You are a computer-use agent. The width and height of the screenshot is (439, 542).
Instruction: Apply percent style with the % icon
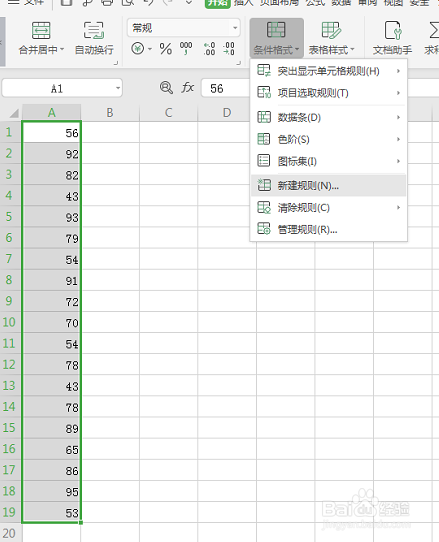tap(166, 49)
